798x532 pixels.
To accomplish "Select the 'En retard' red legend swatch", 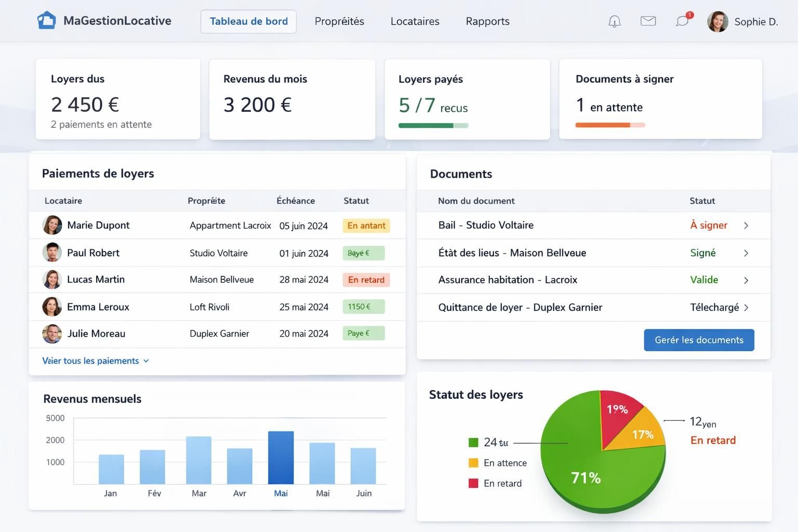I will [473, 483].
